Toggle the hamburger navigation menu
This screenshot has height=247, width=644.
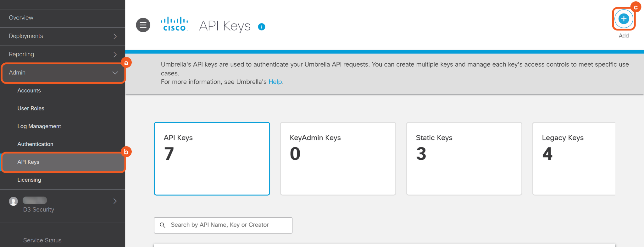[143, 25]
